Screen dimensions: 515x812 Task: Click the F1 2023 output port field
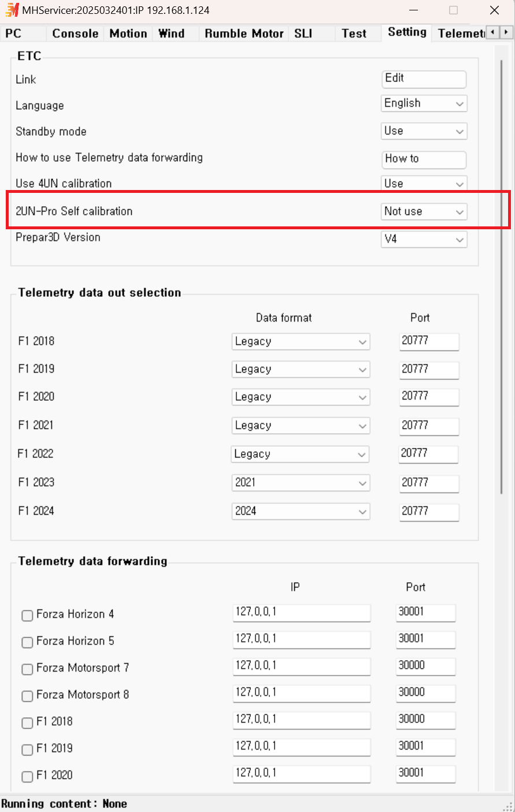pos(429,483)
